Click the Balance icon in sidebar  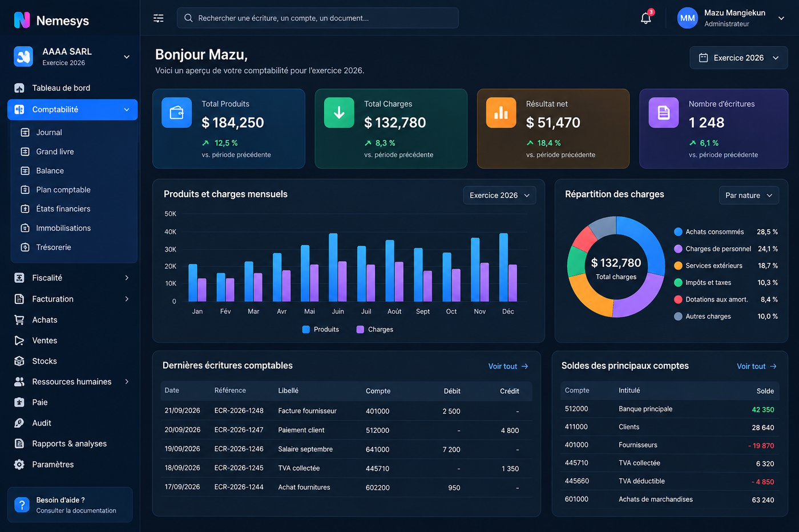(x=25, y=170)
